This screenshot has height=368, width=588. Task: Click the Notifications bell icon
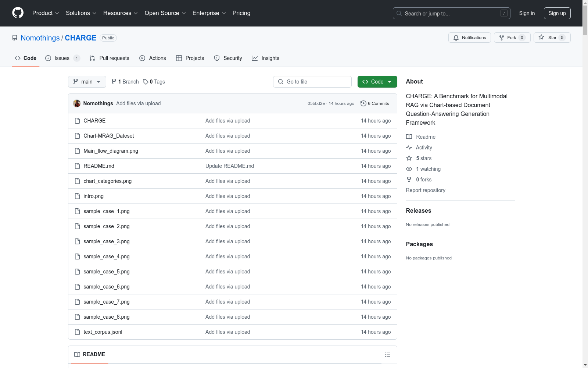456,38
